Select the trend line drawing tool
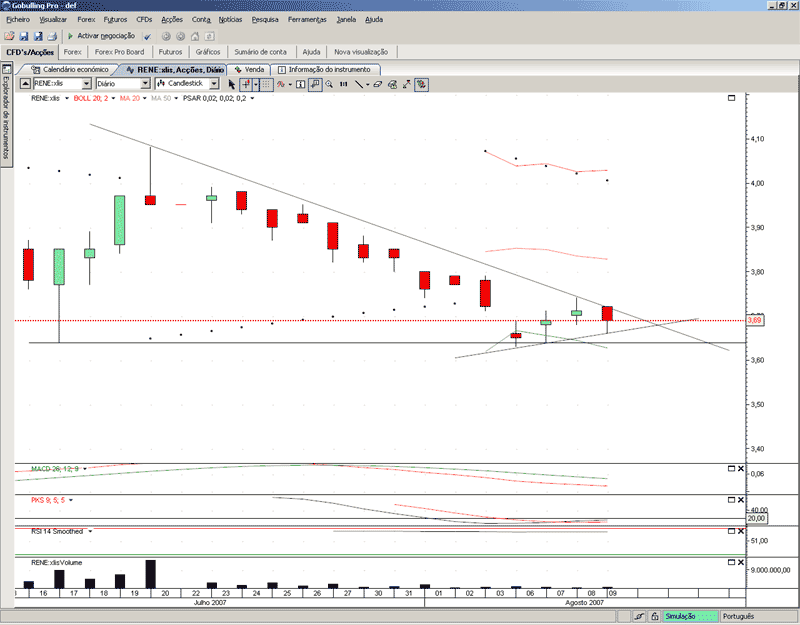800x625 pixels. (359, 84)
